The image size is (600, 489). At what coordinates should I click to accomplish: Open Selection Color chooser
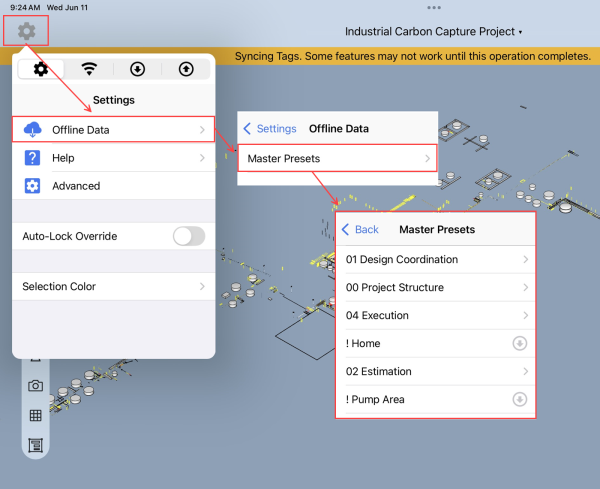(114, 286)
